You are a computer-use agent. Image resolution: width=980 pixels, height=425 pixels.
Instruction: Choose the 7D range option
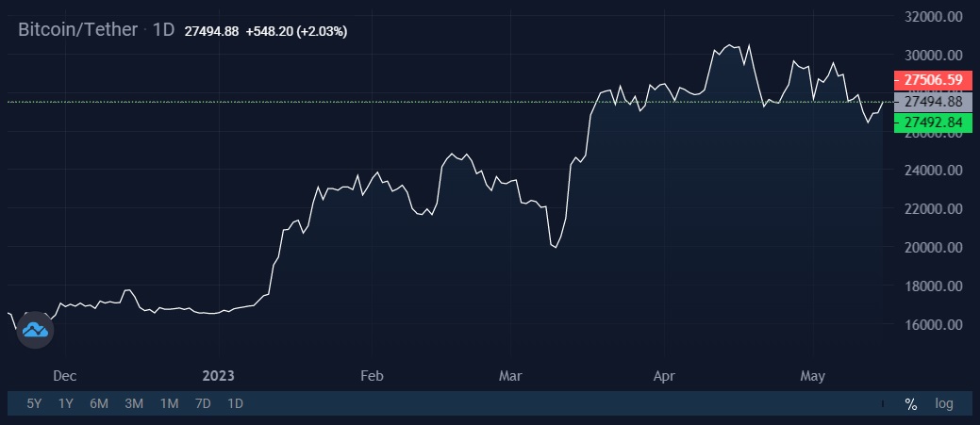point(203,403)
